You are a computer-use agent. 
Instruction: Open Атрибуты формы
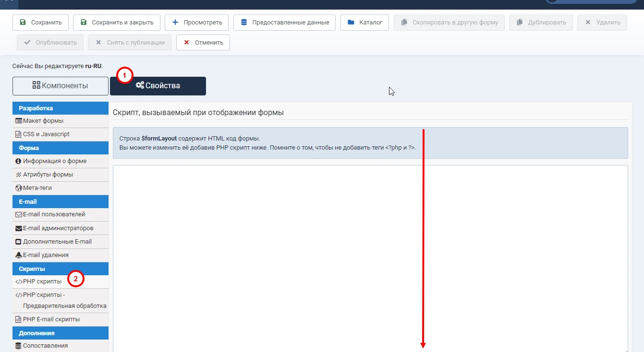(x=61, y=175)
